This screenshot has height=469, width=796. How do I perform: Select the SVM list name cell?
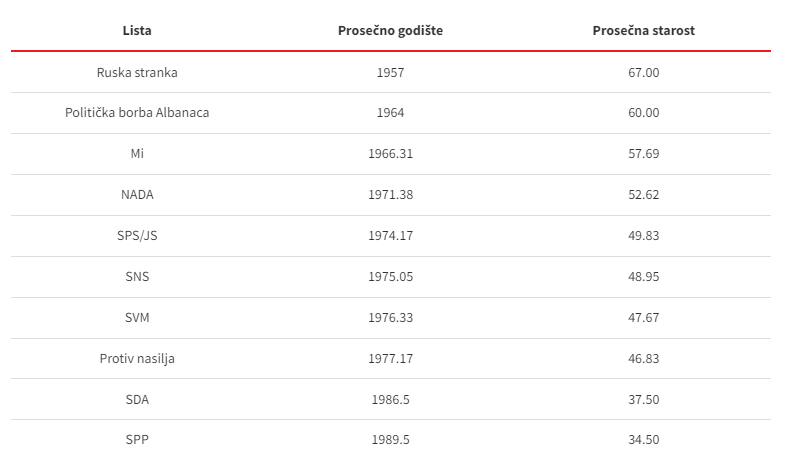(137, 318)
